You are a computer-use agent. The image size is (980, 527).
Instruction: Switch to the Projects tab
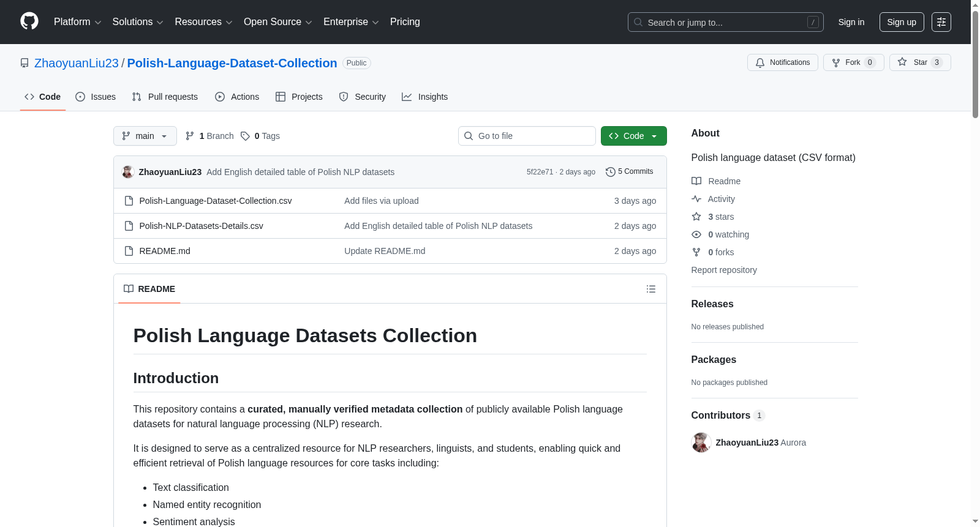[299, 97]
